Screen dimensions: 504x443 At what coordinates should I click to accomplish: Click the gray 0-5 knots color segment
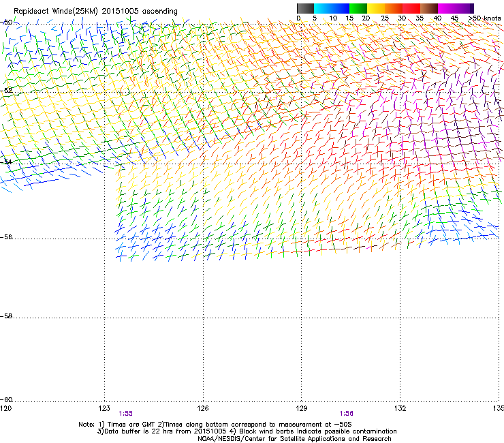point(305,8)
